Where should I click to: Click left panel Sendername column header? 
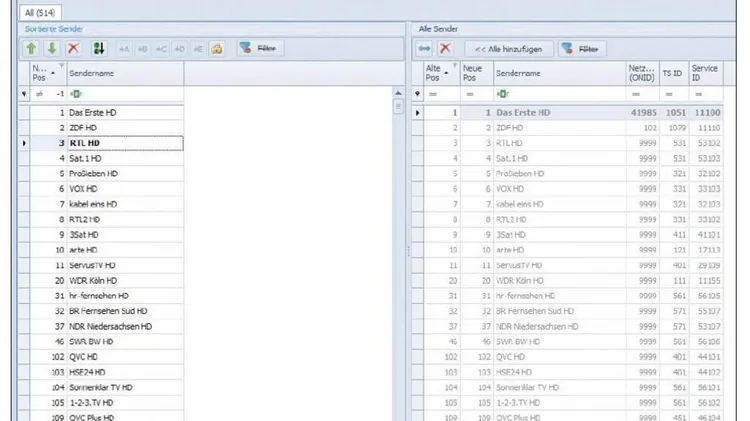tap(125, 73)
